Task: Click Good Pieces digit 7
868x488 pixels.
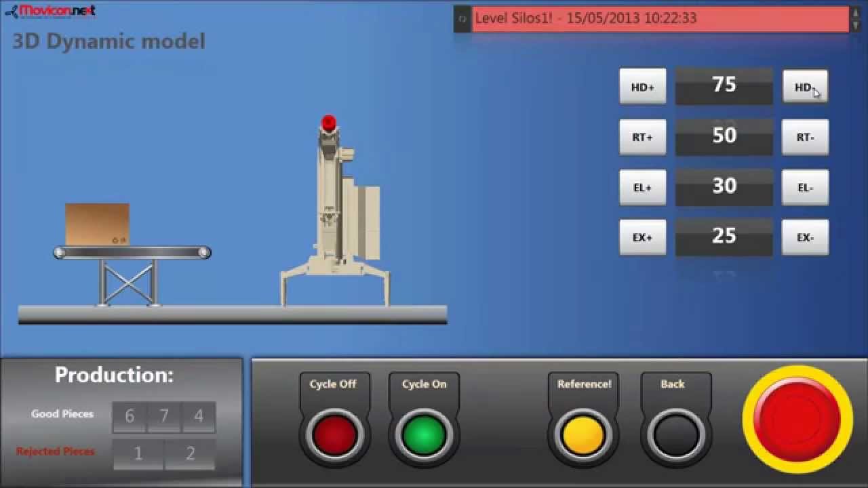Action: 164,417
